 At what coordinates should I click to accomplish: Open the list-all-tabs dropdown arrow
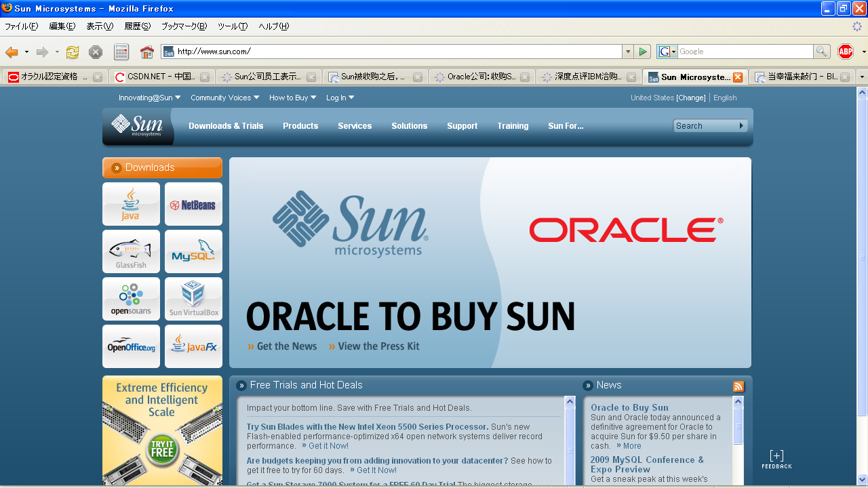pos(862,77)
